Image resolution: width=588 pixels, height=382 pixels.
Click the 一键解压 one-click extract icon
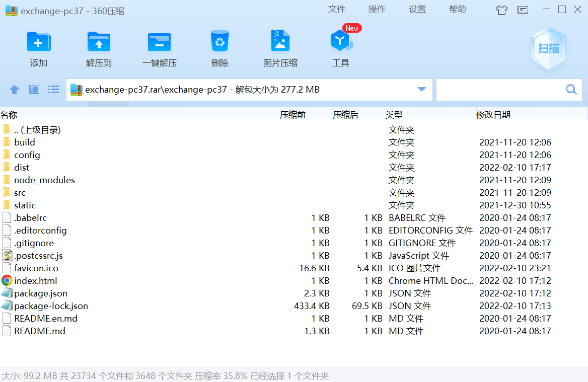coord(160,48)
